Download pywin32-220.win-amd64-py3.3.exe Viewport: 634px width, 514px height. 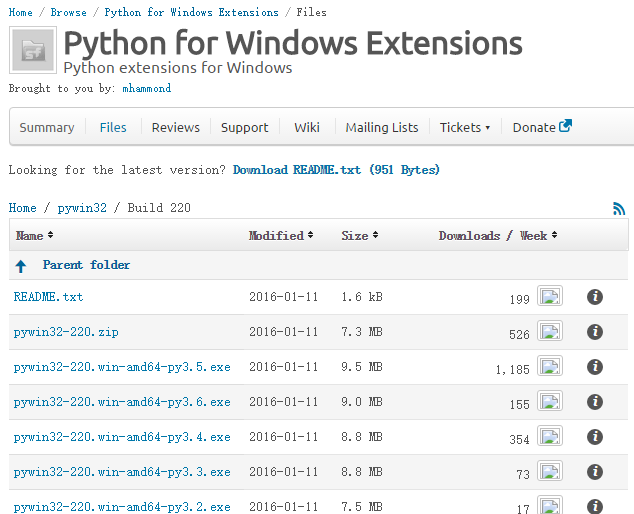(x=122, y=472)
